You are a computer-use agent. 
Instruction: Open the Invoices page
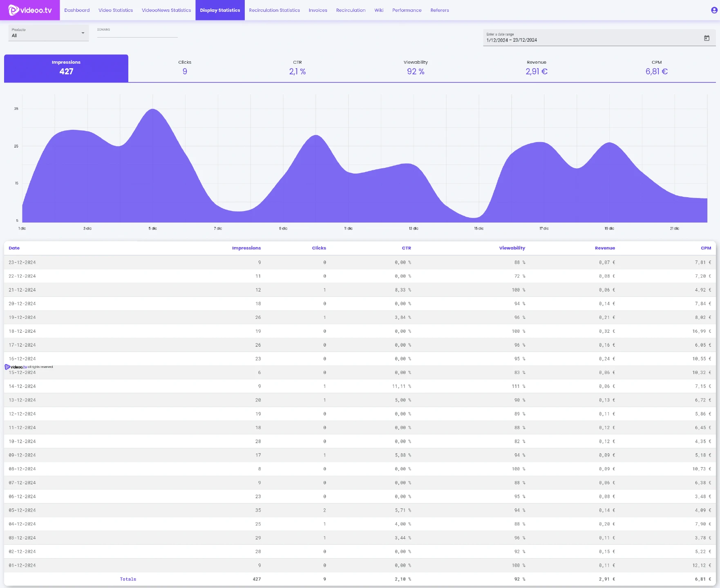click(318, 10)
